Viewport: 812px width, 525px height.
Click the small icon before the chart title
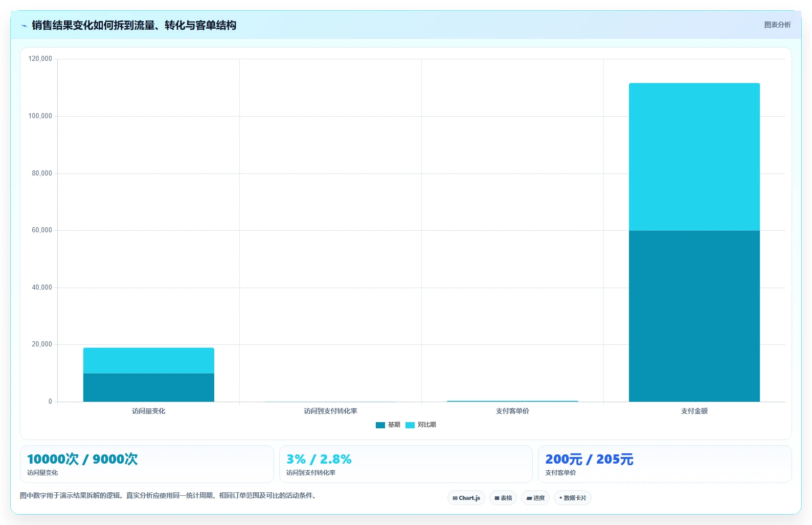24,26
